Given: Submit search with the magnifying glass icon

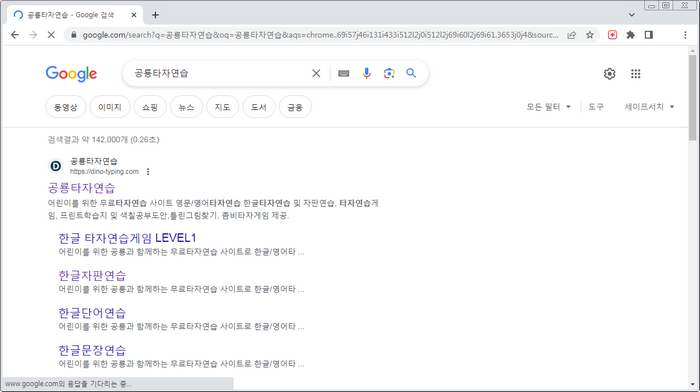Looking at the screenshot, I should pyautogui.click(x=411, y=73).
